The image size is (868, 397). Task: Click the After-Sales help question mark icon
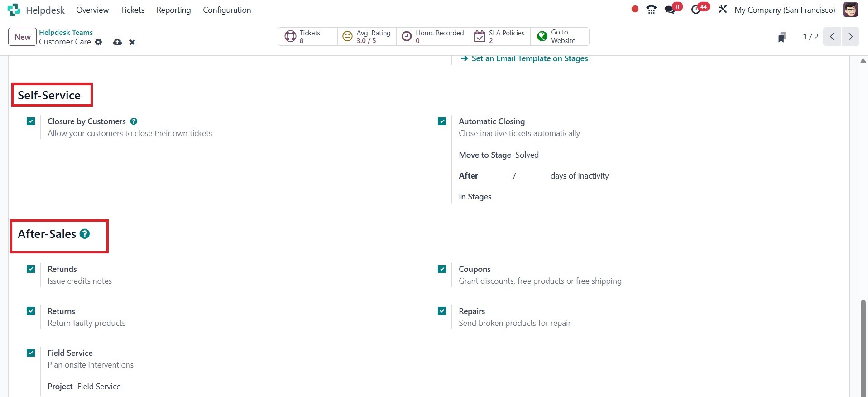click(85, 234)
